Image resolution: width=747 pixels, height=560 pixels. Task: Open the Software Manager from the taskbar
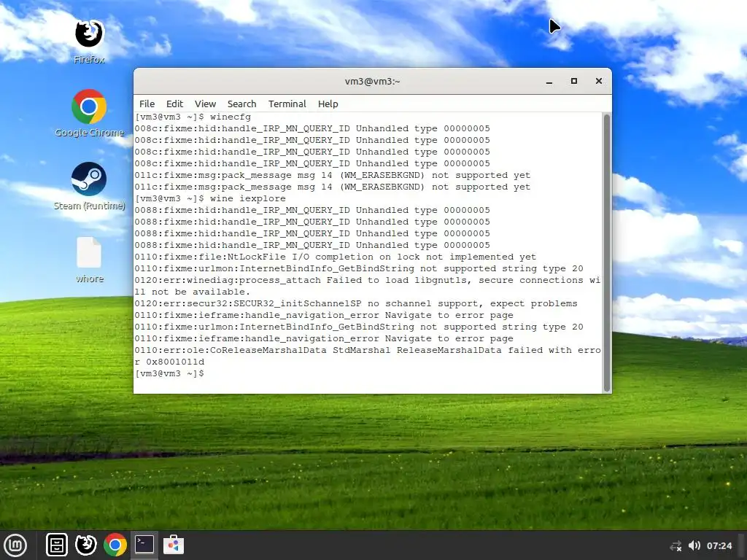(x=174, y=545)
